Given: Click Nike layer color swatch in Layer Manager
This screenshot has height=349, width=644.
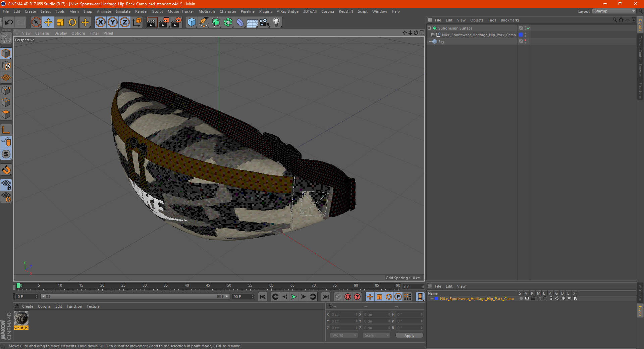Looking at the screenshot, I should pyautogui.click(x=436, y=299).
